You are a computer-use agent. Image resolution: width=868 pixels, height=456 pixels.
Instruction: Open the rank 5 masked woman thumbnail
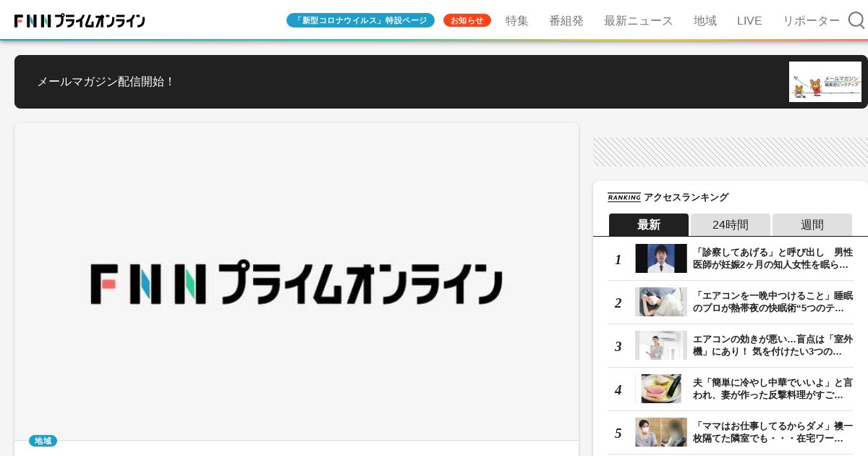[x=661, y=432]
